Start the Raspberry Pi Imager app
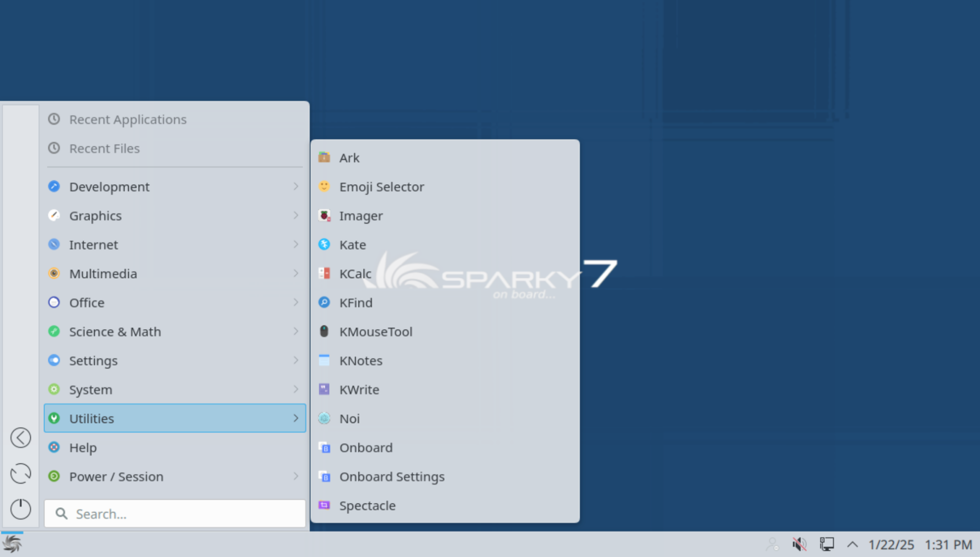The image size is (980, 557). 361,216
